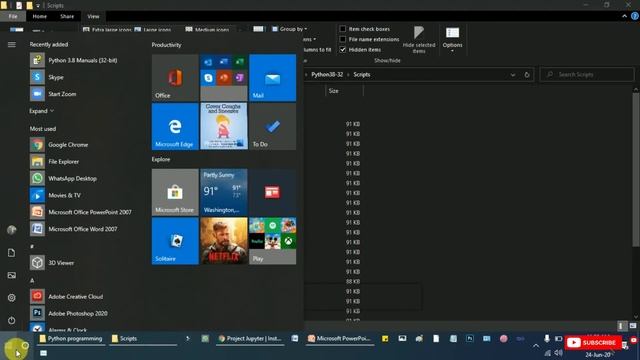Open the Cover Coughs and Sneezes tile
640x360 pixels.
coord(224,126)
